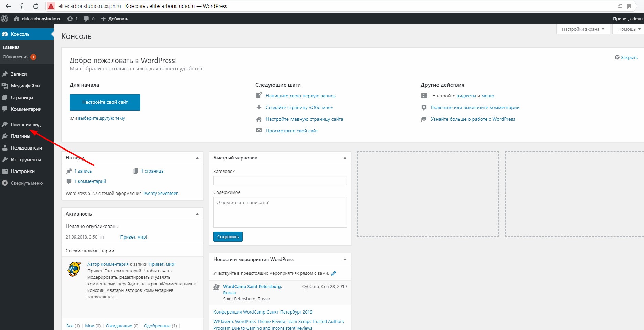
Task: Collapse the Активность widget panel
Action: pos(197,214)
